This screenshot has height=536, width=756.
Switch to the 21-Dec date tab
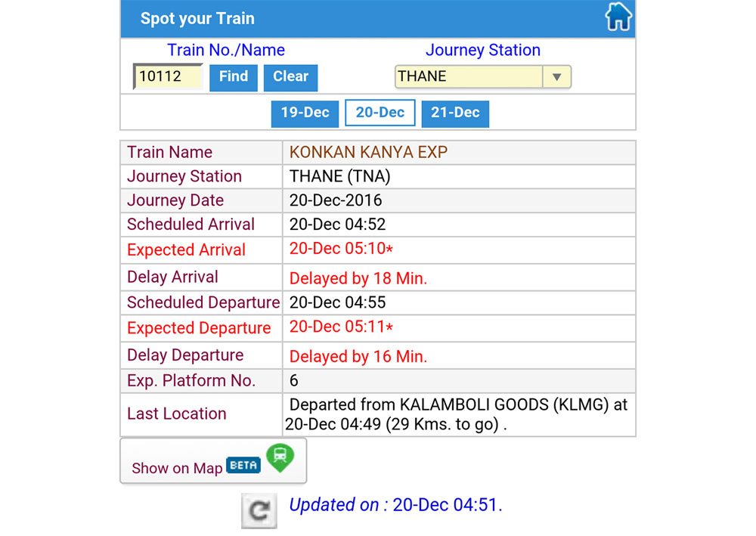[455, 113]
